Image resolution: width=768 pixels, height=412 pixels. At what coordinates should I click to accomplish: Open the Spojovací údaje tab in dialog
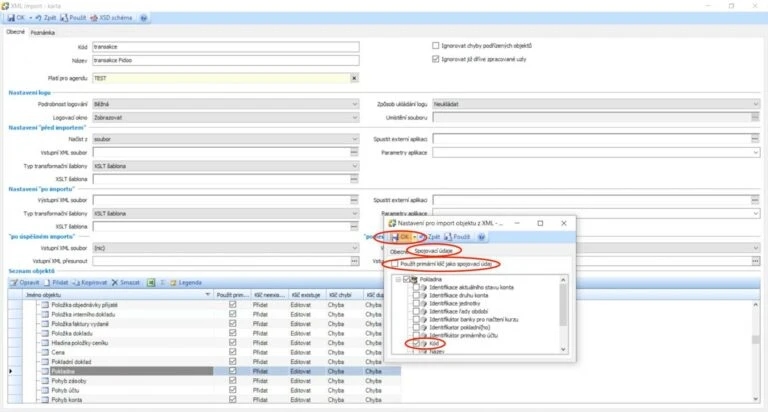coord(433,251)
